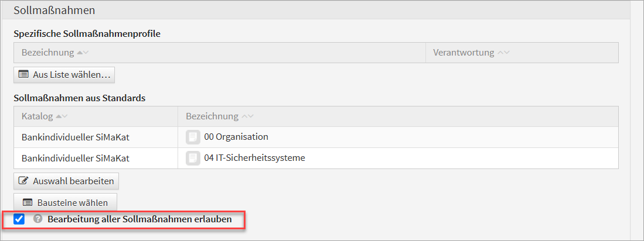Image resolution: width=644 pixels, height=241 pixels.
Task: Click the Sollmaßnahmen section header
Action: pos(54,11)
